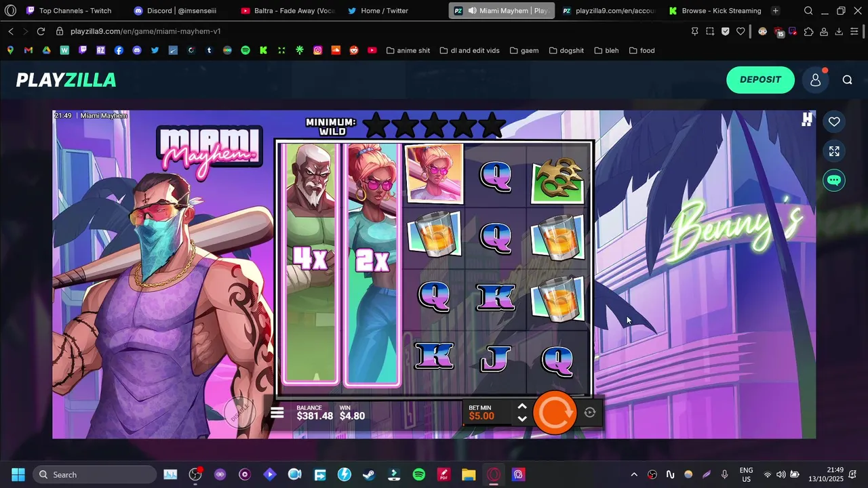Open the browser downloads icon
This screenshot has height=488, width=868.
click(x=839, y=31)
